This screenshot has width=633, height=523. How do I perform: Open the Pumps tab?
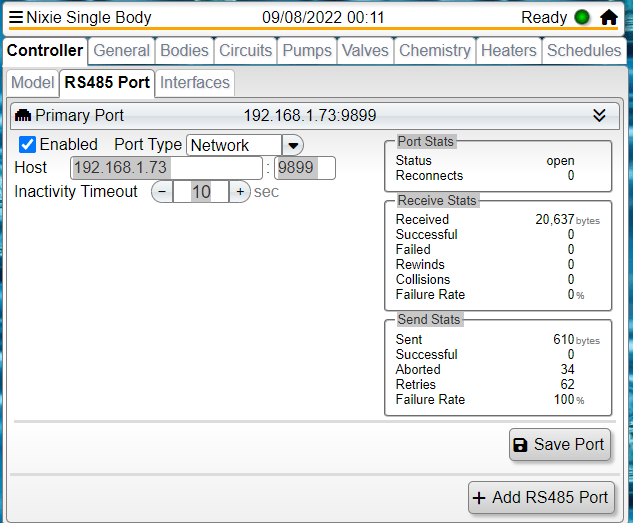point(307,51)
